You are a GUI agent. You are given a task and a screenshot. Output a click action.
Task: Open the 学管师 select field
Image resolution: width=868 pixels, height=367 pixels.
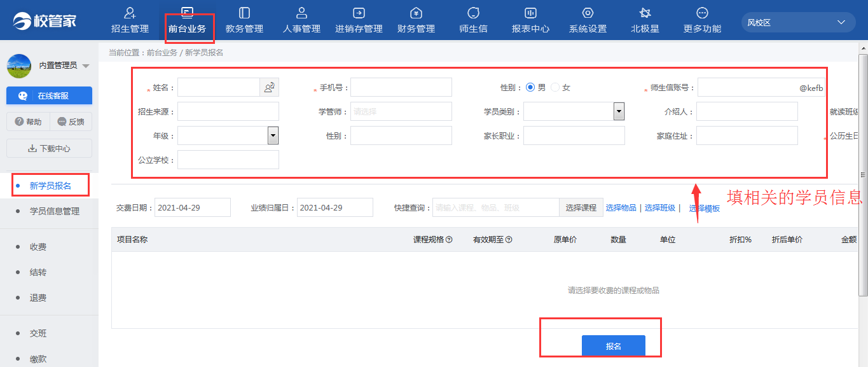pyautogui.click(x=401, y=111)
